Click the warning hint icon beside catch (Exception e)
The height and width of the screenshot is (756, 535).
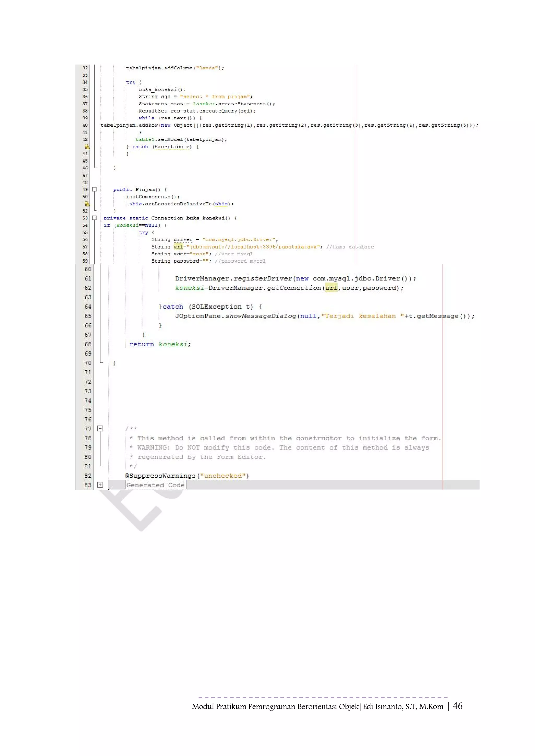point(87,147)
